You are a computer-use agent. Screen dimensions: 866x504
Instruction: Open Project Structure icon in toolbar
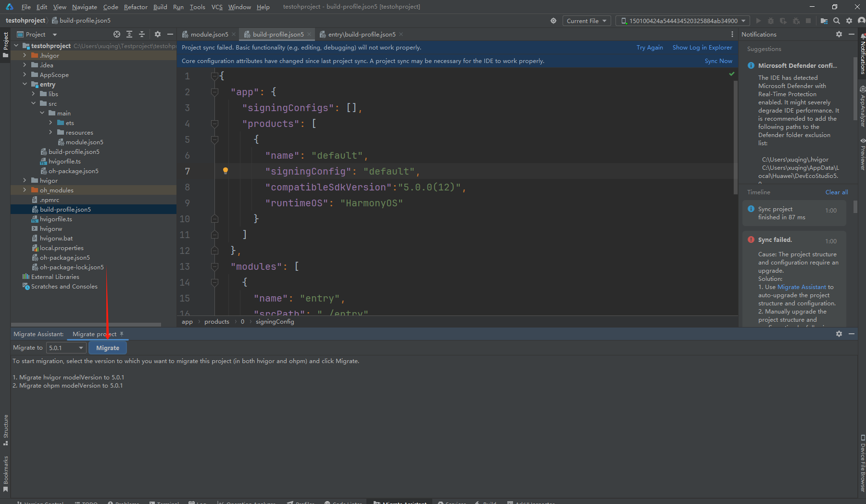[824, 21]
